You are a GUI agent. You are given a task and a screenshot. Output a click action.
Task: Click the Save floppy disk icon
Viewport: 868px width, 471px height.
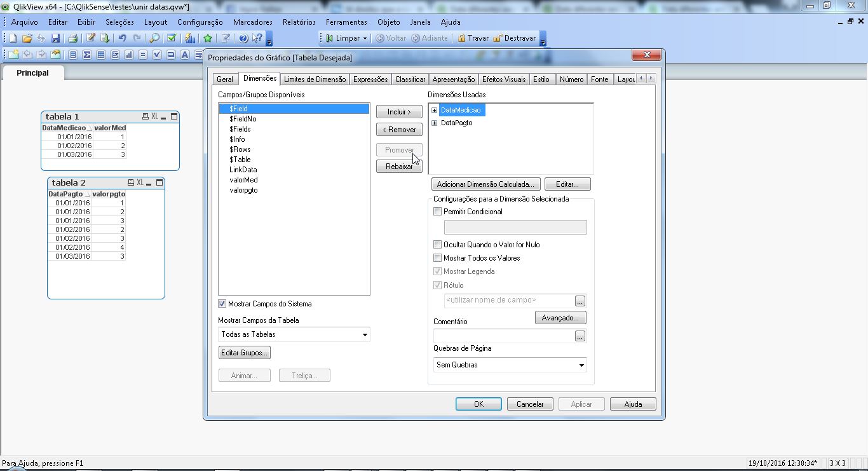[x=55, y=38]
